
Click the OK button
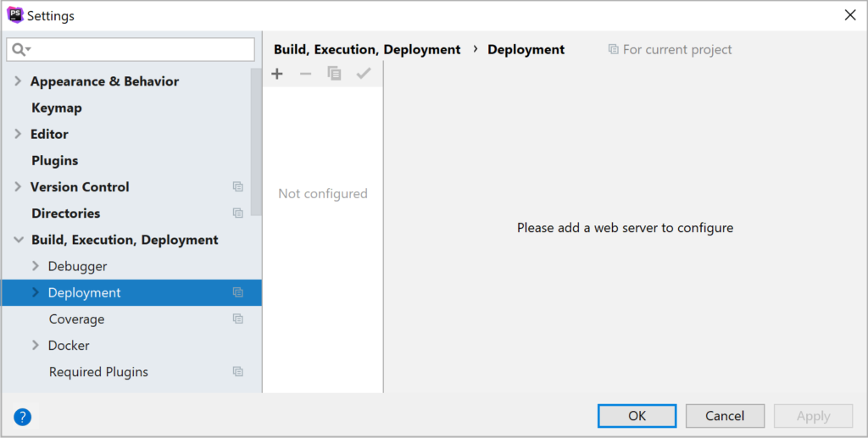tap(637, 416)
